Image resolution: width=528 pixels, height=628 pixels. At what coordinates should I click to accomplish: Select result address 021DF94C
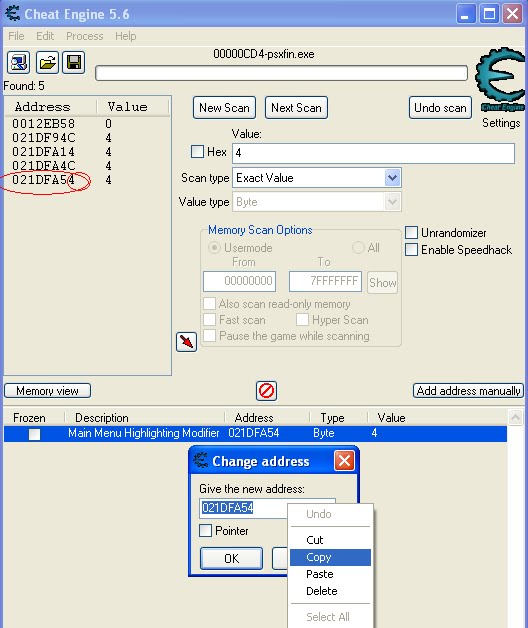point(43,138)
